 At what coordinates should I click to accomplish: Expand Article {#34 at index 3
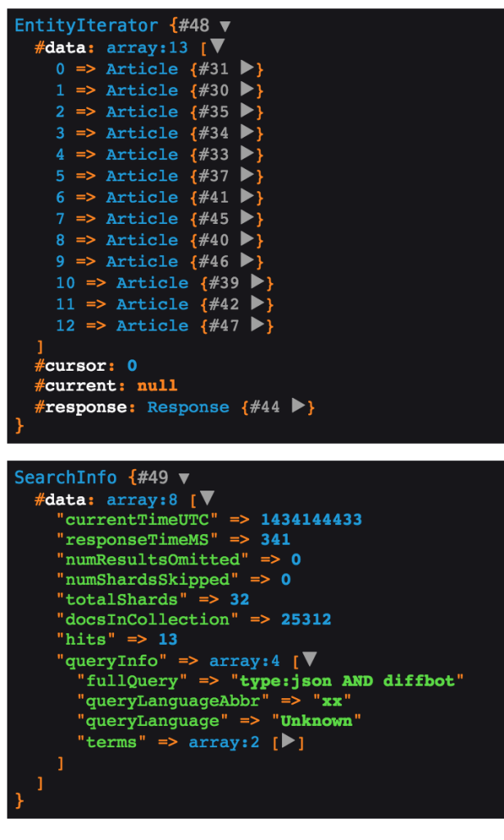[247, 132]
